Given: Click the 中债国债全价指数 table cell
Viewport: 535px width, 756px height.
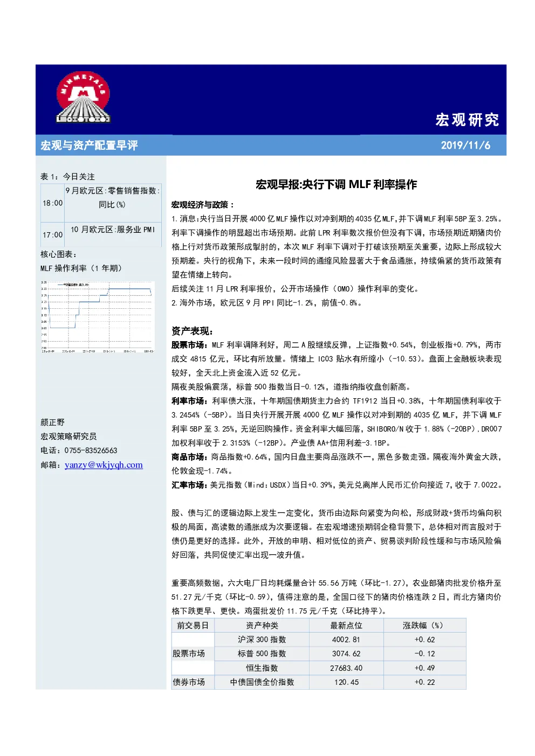Looking at the screenshot, I should pyautogui.click(x=262, y=682).
